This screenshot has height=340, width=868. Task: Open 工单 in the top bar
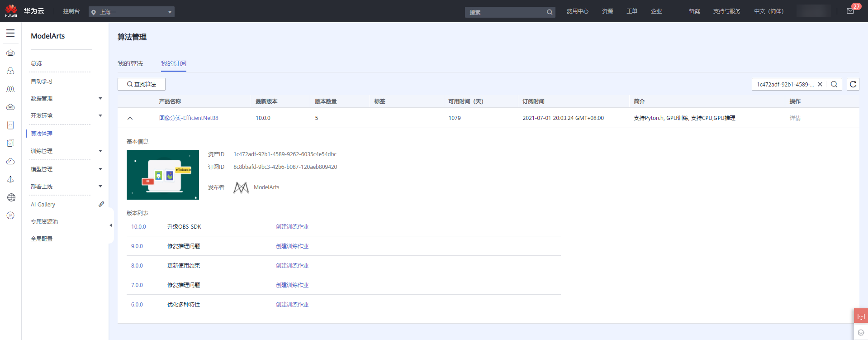point(632,11)
